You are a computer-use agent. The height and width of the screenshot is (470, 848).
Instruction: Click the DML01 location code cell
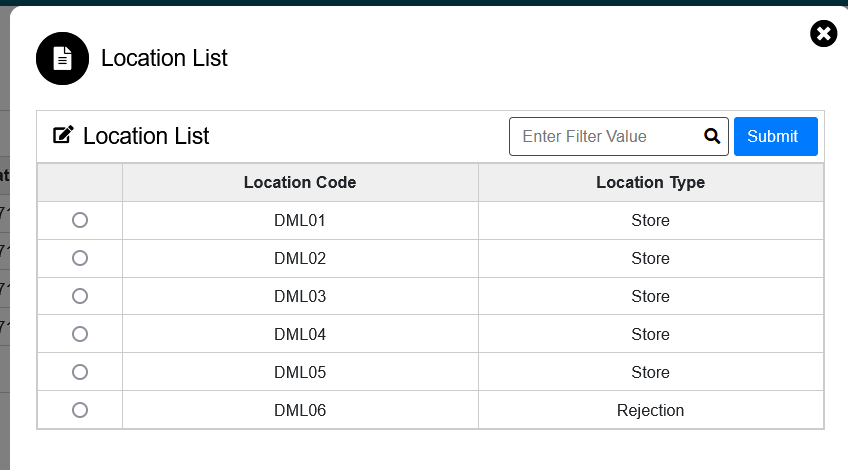click(x=300, y=221)
